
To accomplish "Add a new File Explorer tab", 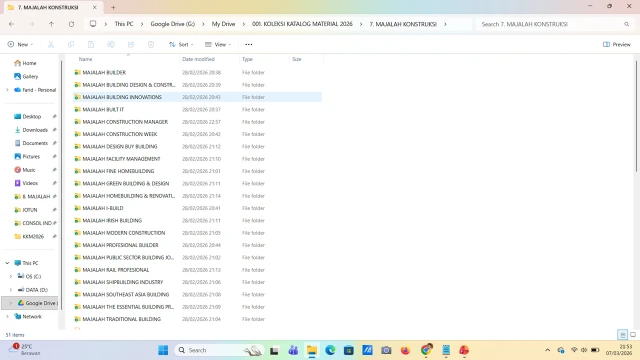I will 113,7.
